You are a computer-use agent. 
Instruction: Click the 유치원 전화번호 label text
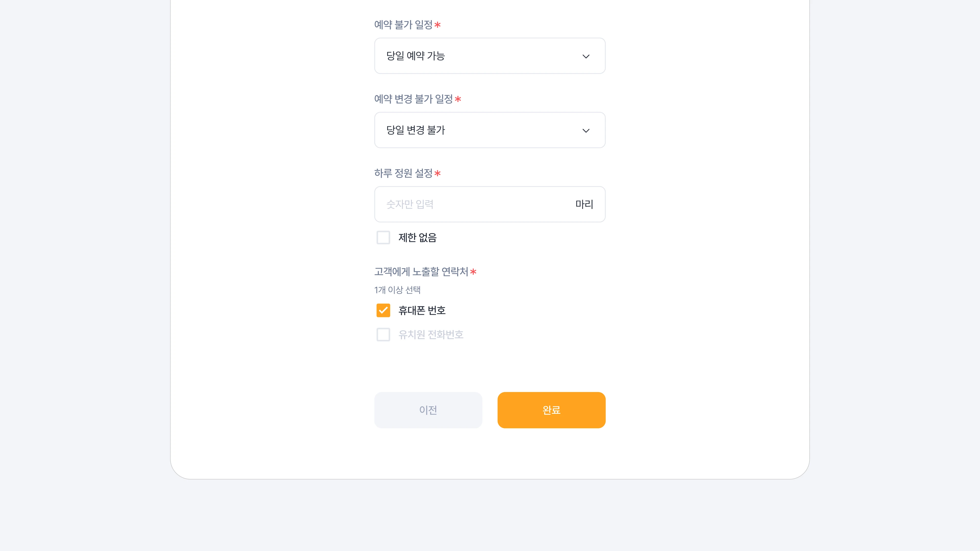point(431,335)
